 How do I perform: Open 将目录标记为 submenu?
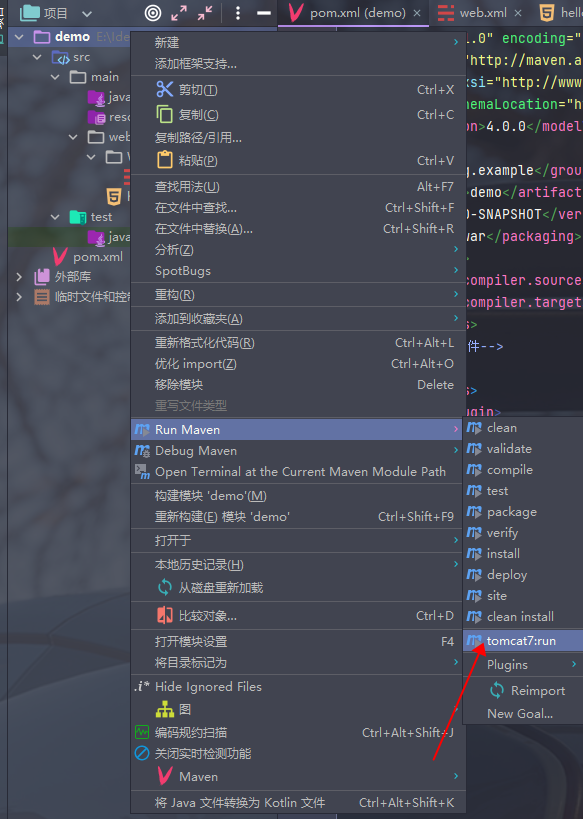point(298,662)
